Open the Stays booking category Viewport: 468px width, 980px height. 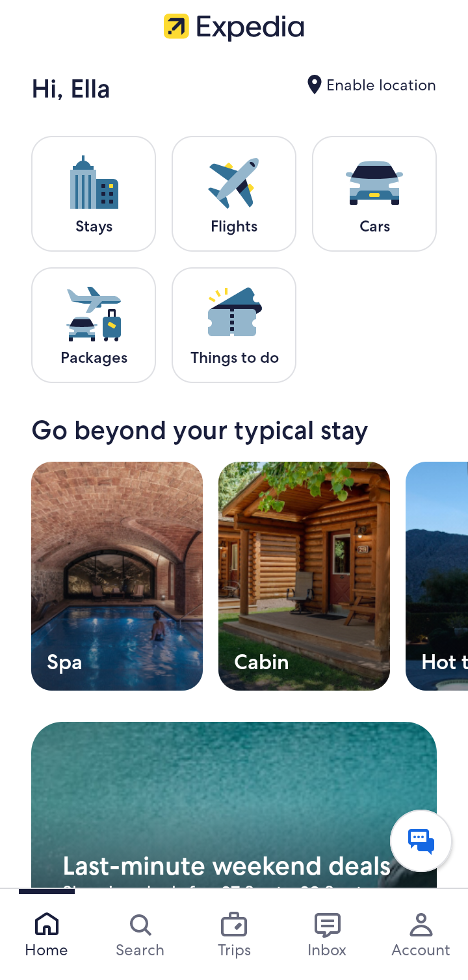94,194
